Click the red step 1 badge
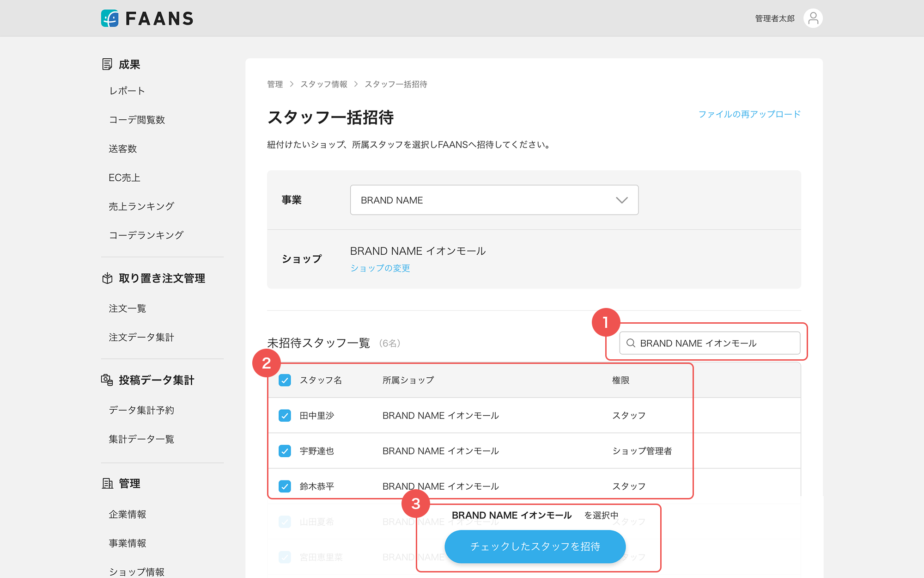 click(x=606, y=322)
